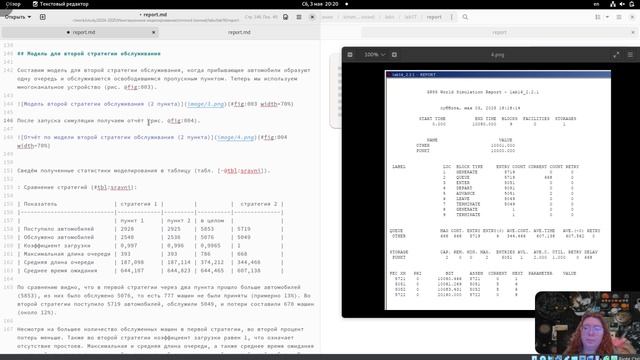Screen dimensions: 640x360
Task: Click the @tbl:sravni reference in line 151
Action: 242,171
